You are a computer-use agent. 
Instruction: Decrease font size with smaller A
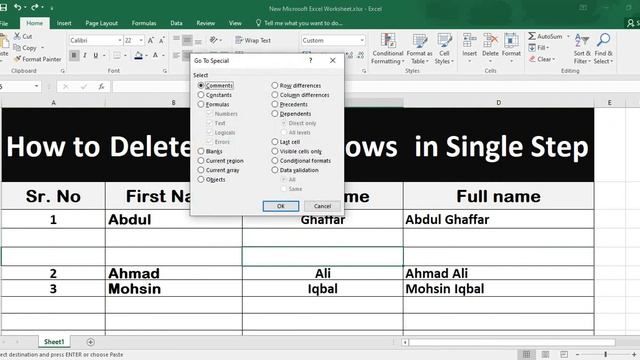tap(162, 40)
